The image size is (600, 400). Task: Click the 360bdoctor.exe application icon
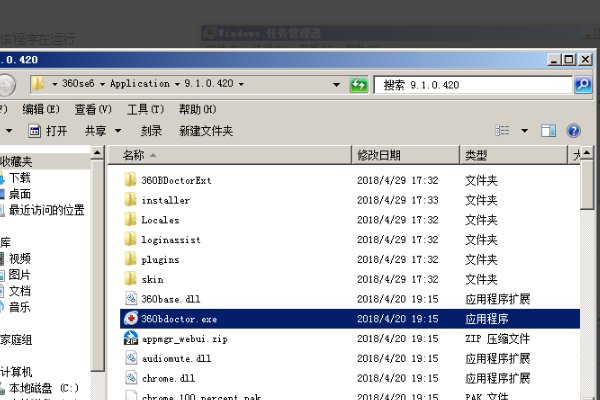tap(131, 318)
